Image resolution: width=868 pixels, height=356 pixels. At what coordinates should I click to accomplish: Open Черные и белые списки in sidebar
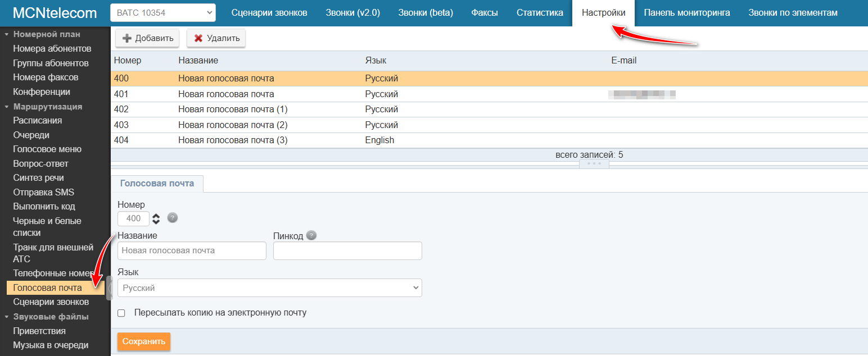[47, 227]
